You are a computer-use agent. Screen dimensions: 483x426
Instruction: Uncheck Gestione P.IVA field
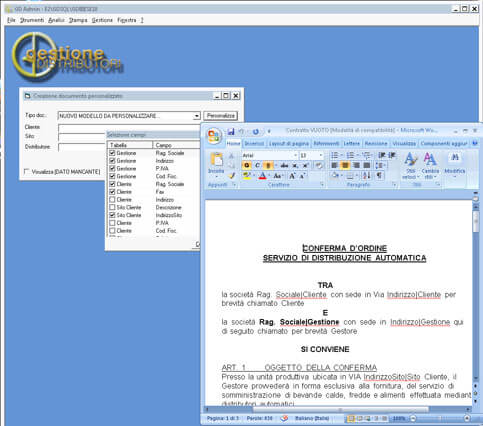pyautogui.click(x=112, y=168)
